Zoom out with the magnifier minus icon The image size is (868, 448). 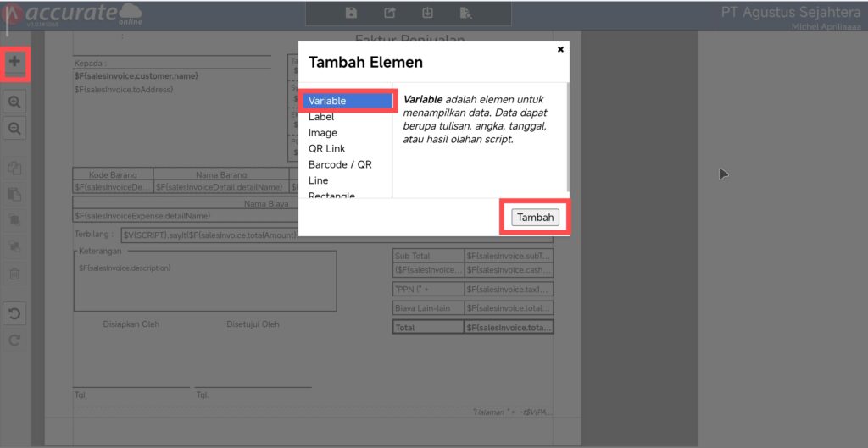[x=15, y=129]
